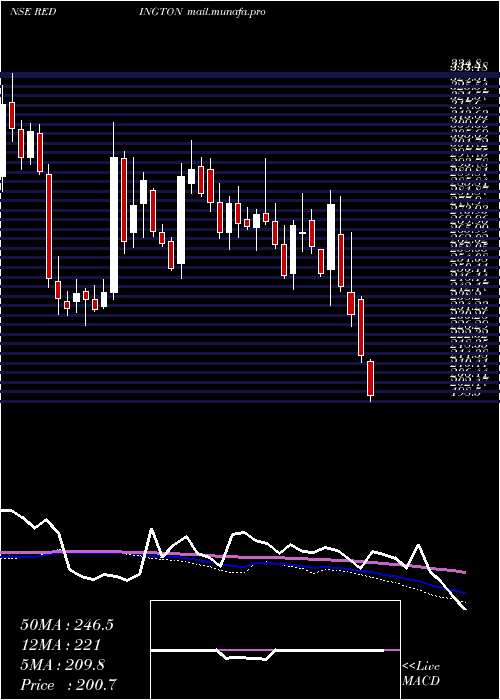Click the 334.8 top price label
This screenshot has height=700, width=500.
pos(468,65)
